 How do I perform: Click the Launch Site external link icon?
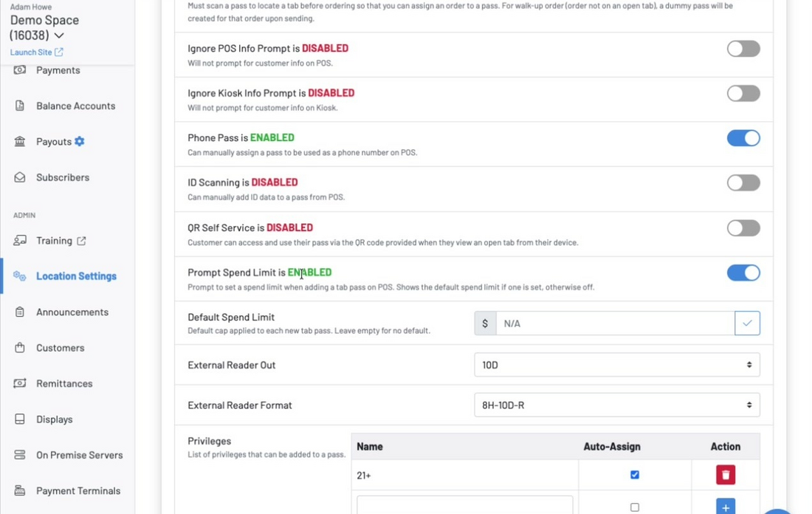(x=59, y=52)
